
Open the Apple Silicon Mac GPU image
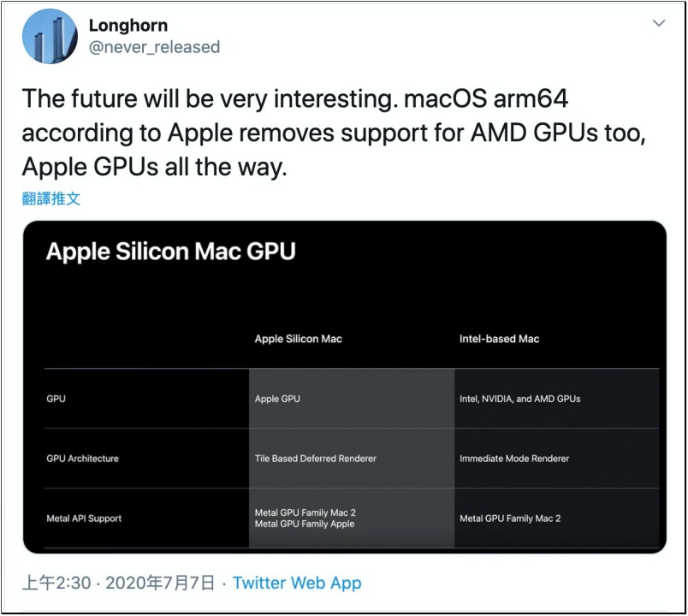tap(345, 387)
